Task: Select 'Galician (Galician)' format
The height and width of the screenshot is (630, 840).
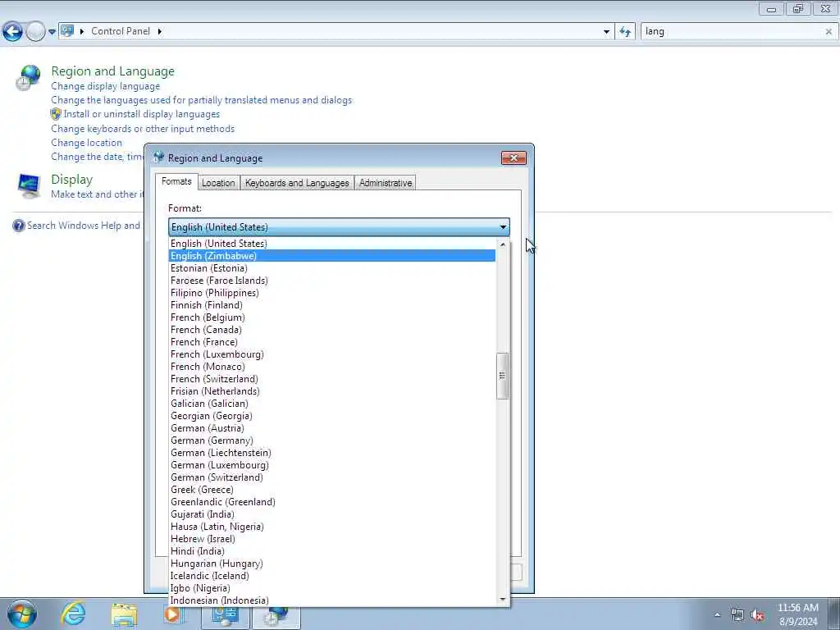Action: click(332, 404)
